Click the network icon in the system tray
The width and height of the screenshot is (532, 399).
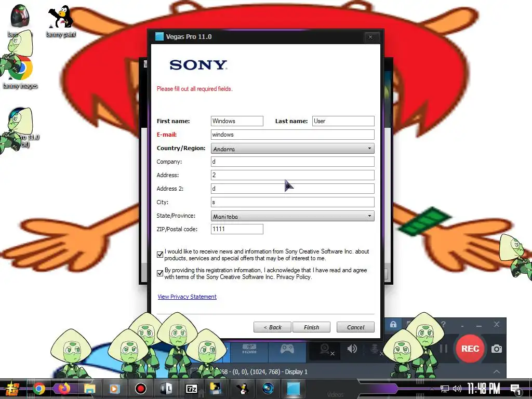click(x=445, y=389)
